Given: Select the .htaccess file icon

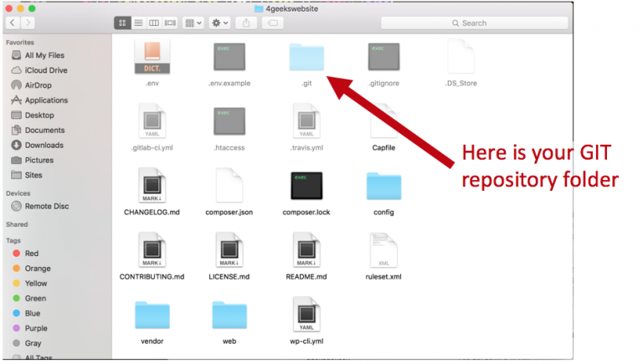Looking at the screenshot, I should 229,121.
